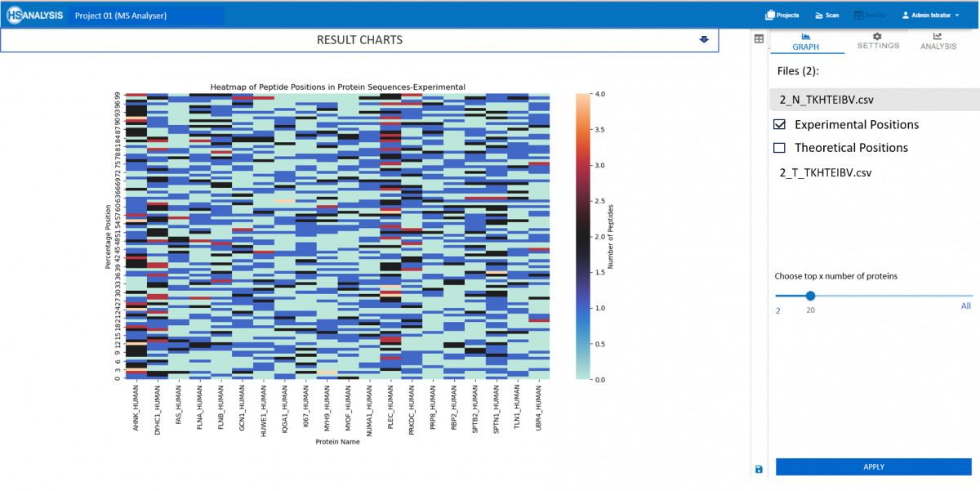This screenshot has height=491, width=980.
Task: Save the chart using floppy disk icon
Action: pos(758,469)
